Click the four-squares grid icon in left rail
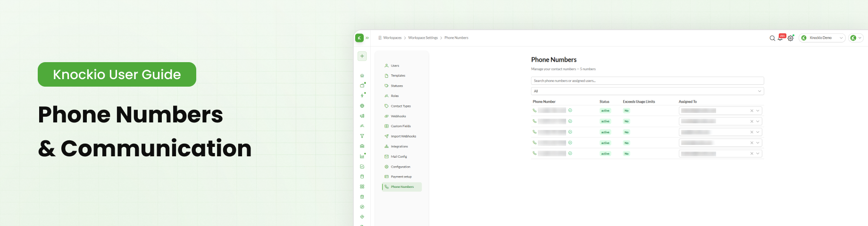 click(x=362, y=186)
